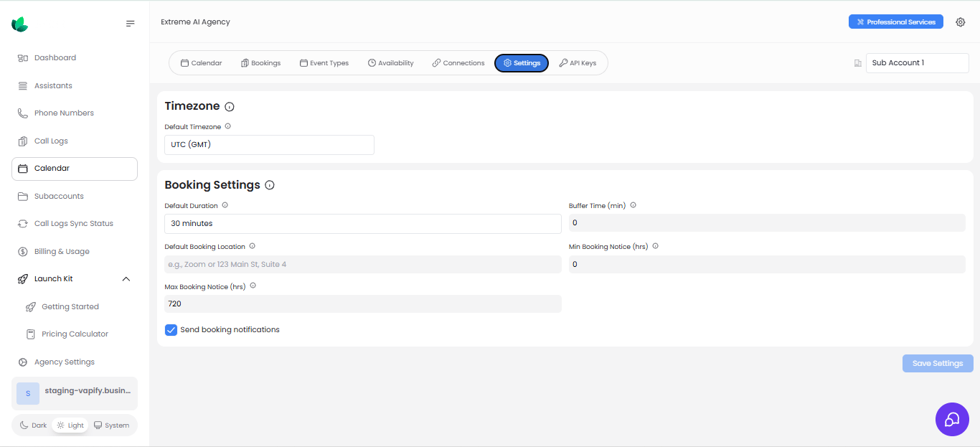View Call Logs Sync Status
980x447 pixels.
[x=75, y=224]
